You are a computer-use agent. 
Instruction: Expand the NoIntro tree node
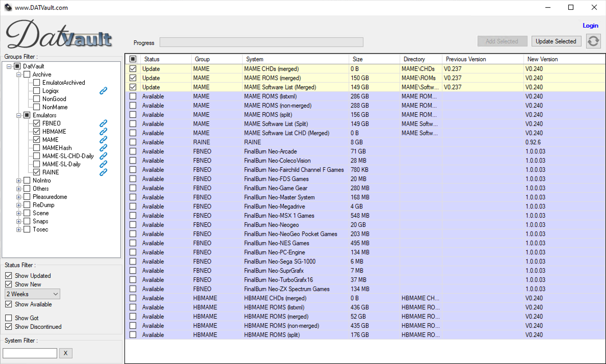coord(19,181)
